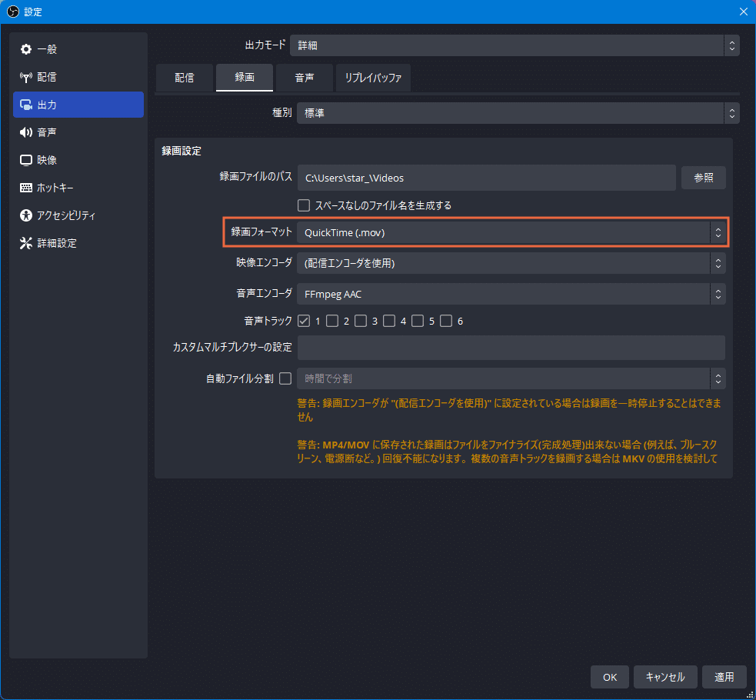Screen dimensions: 756x700
Task: Enable audio track 2
Action: click(332, 321)
